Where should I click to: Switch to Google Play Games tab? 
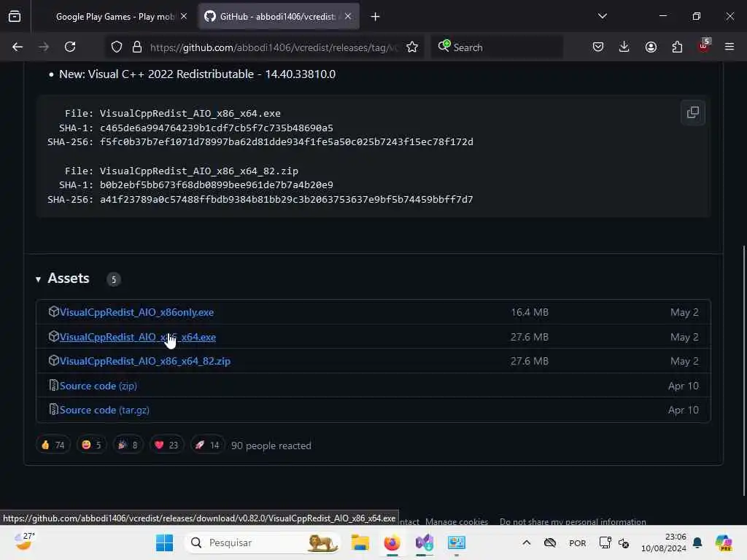(x=115, y=17)
